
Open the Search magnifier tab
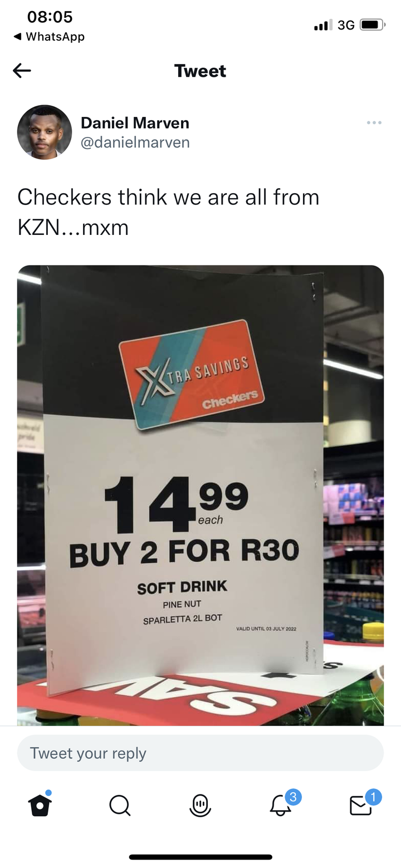point(120,805)
